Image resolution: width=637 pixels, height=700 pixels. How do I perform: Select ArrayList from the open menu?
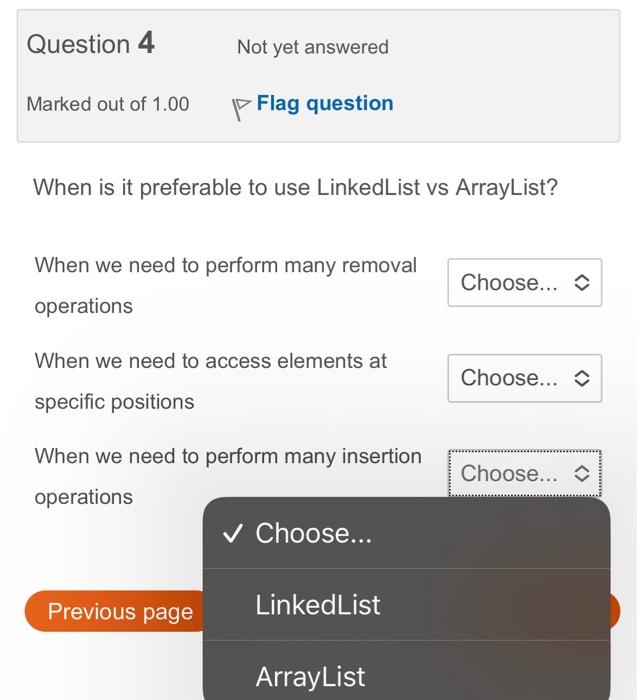click(407, 671)
